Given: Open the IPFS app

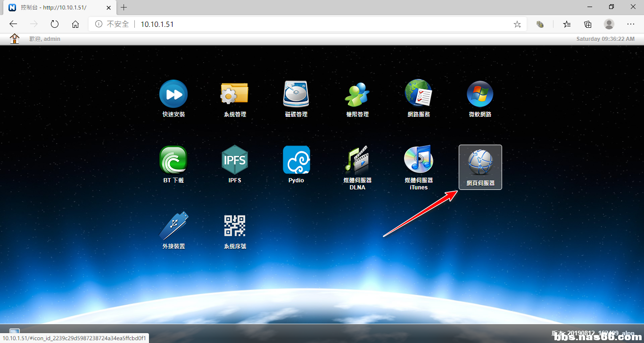Looking at the screenshot, I should tap(235, 164).
